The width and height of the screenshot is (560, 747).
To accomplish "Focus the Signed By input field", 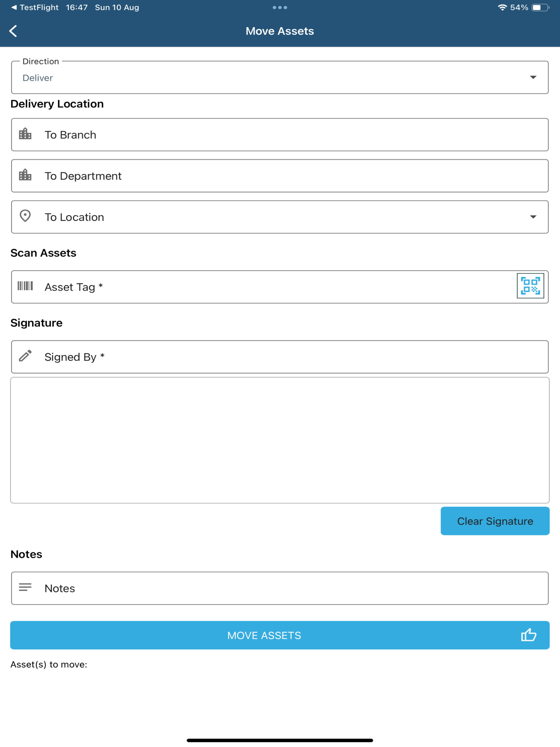I will coord(280,357).
